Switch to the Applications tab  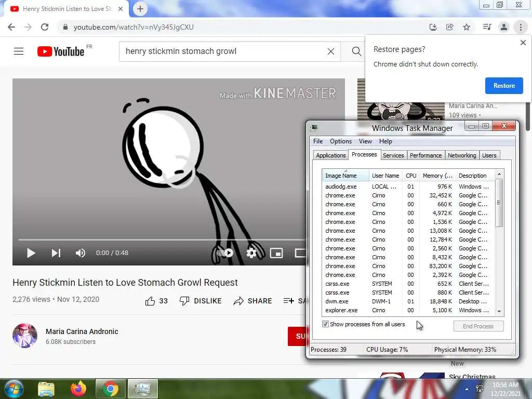(330, 155)
